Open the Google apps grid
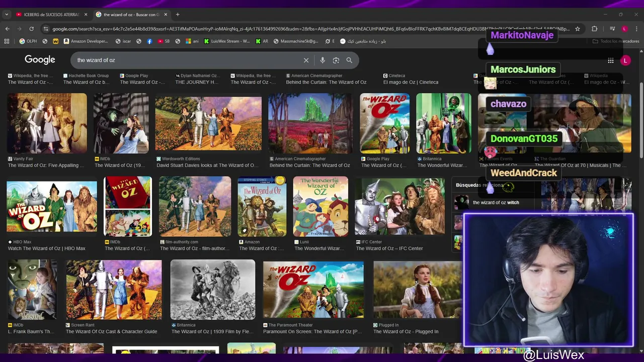644x362 pixels. point(611,60)
